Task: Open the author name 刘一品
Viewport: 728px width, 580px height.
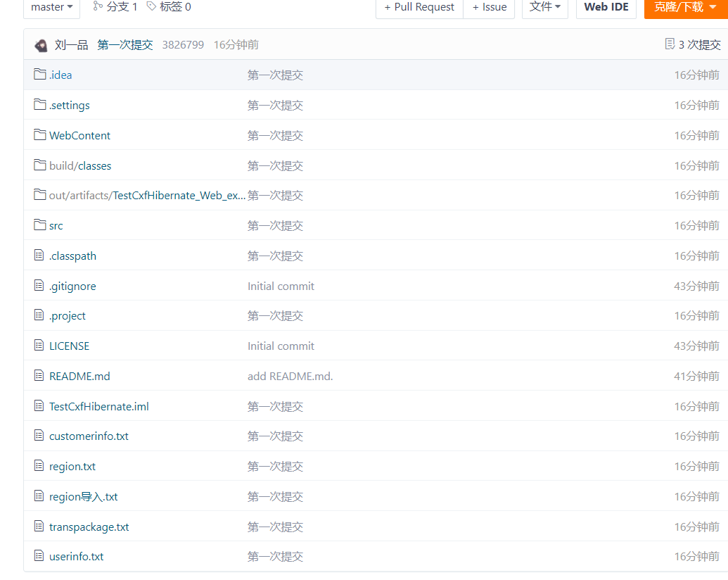Action: click(x=72, y=44)
